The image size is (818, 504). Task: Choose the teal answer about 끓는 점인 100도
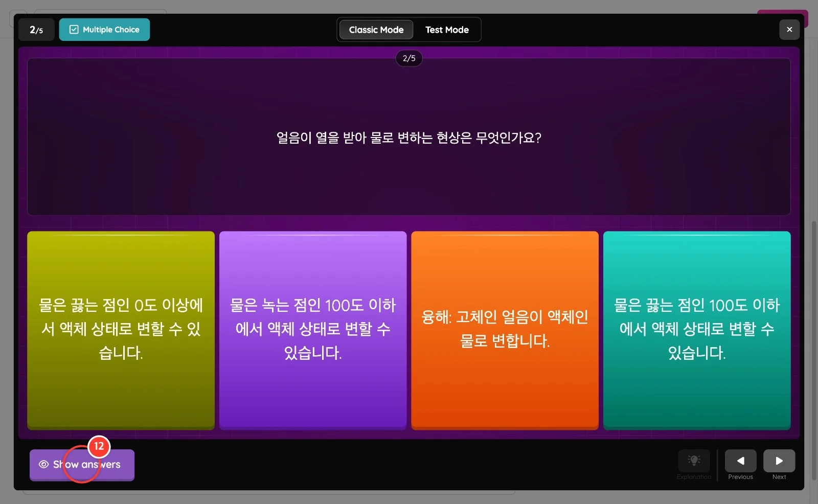(697, 330)
